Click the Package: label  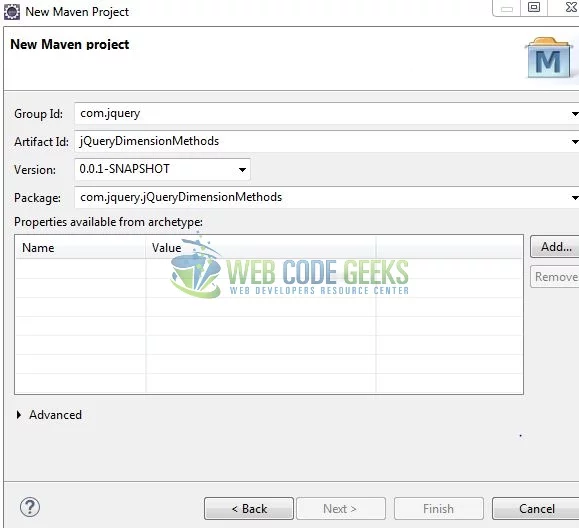coord(37,198)
